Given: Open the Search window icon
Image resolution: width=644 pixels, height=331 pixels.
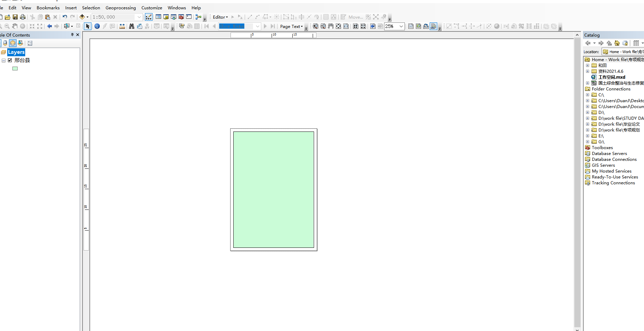Looking at the screenshot, I should [x=174, y=17].
